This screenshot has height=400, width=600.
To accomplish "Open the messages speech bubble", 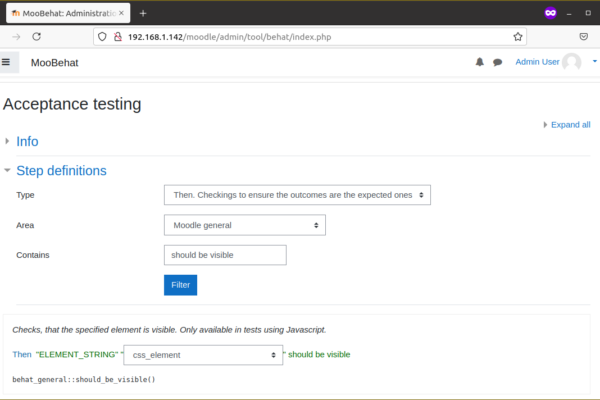I will [497, 62].
